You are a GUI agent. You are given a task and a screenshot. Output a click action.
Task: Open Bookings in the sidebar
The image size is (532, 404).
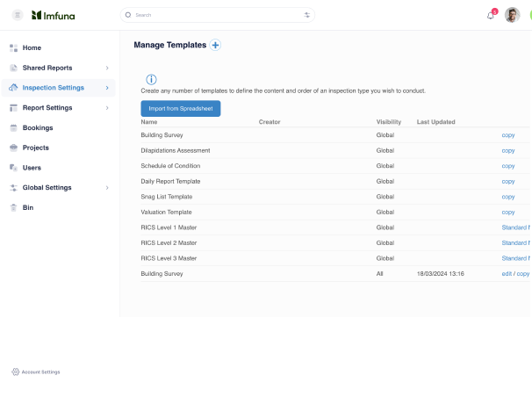[38, 127]
